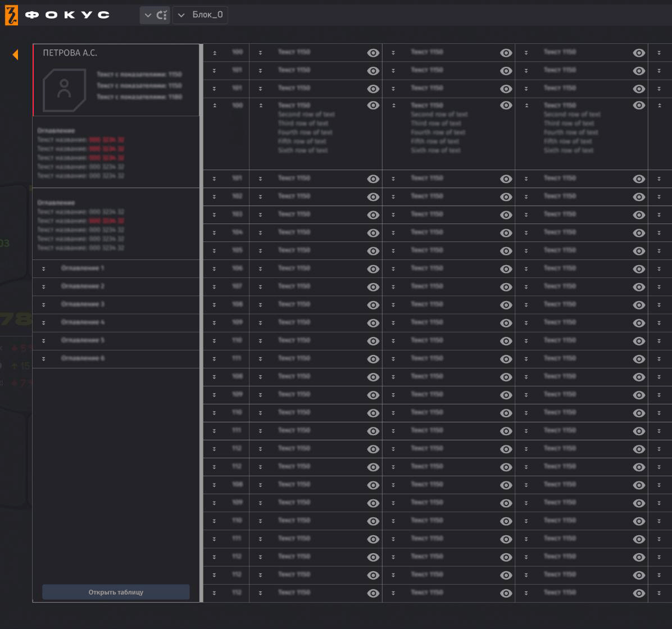Click the left panel's vertical scrollbar

[x=201, y=323]
